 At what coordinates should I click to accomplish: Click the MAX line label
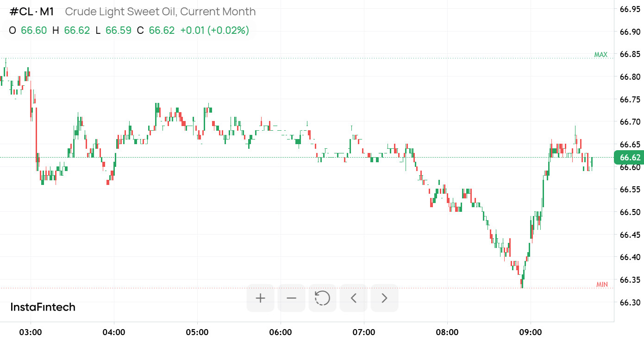click(600, 55)
